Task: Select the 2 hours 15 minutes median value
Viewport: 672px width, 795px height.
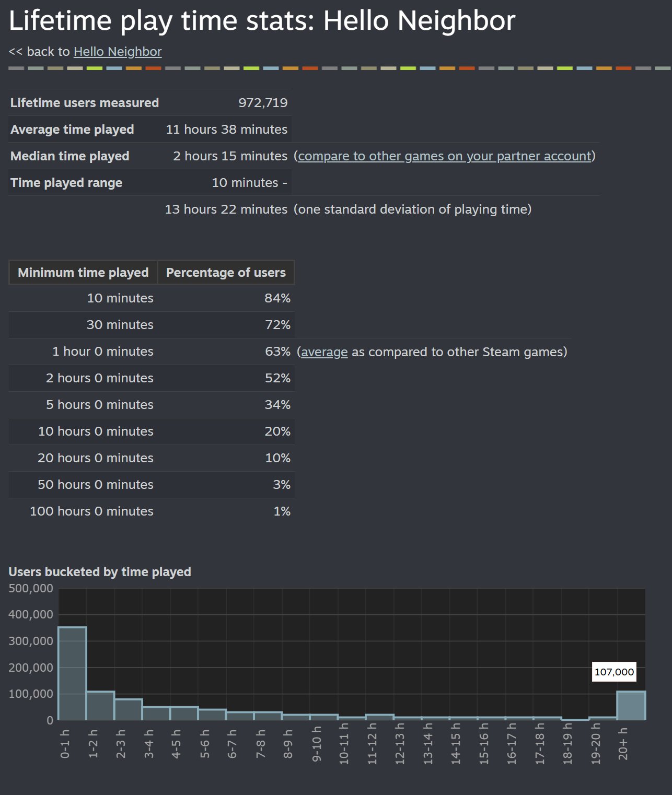Action: (x=230, y=156)
